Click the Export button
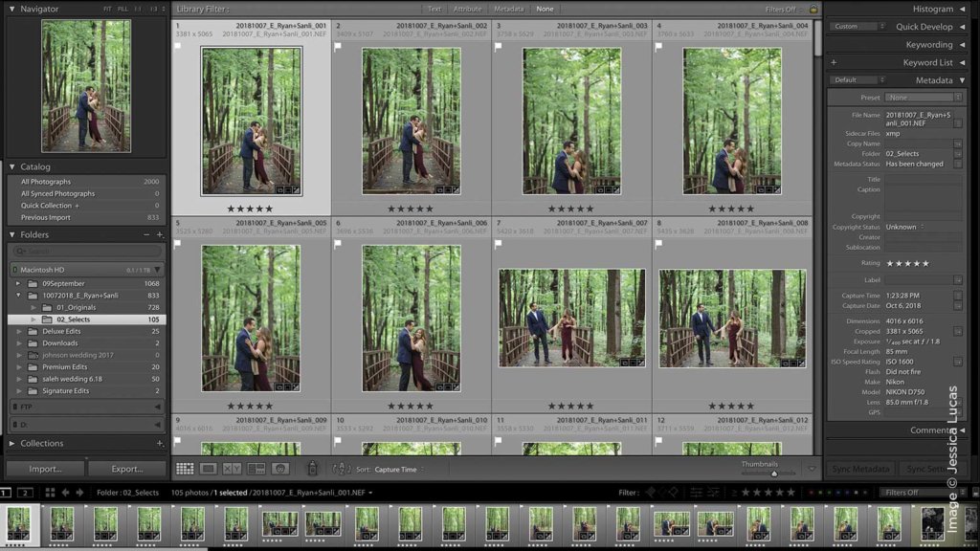The image size is (980, 551). pos(127,469)
